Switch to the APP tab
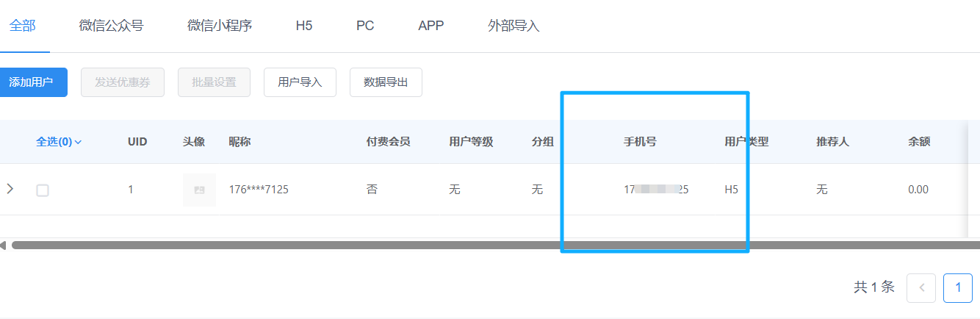 tap(431, 26)
